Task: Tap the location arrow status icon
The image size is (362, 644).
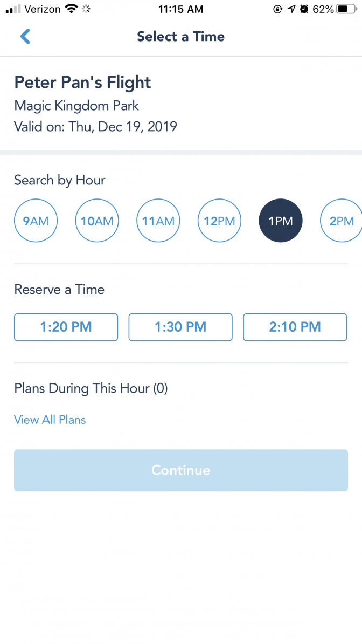Action: pyautogui.click(x=291, y=9)
